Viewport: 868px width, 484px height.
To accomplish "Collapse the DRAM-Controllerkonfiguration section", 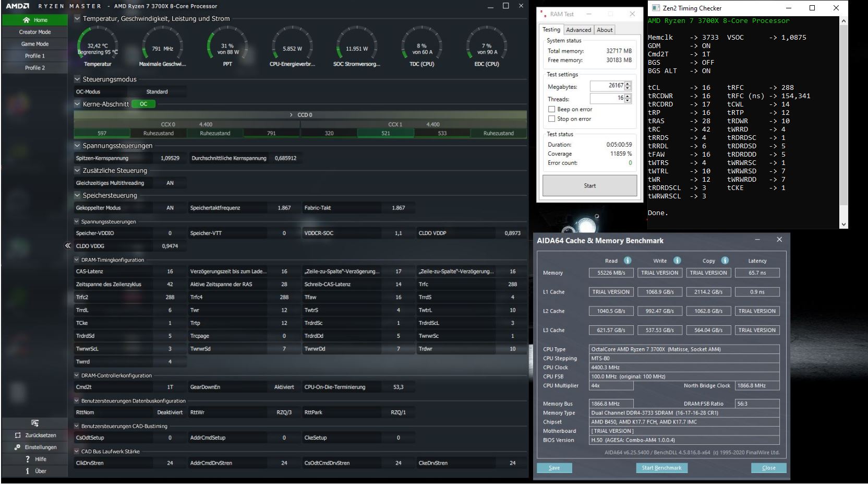I will (x=77, y=375).
